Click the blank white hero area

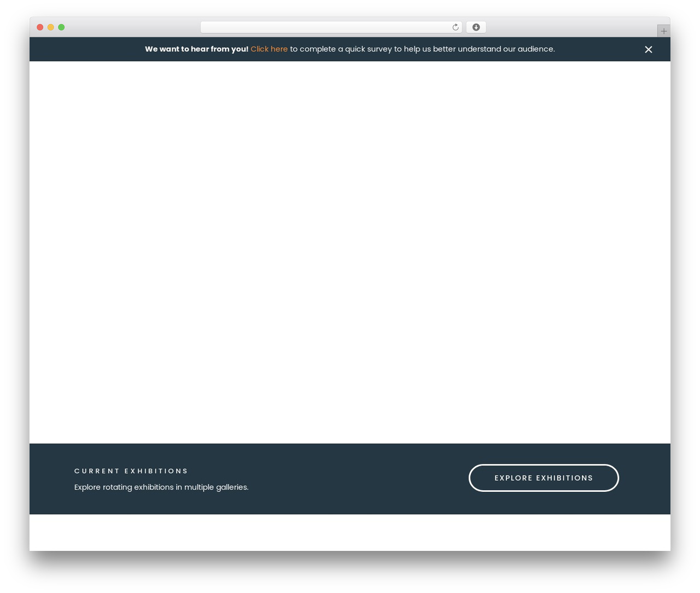[350, 252]
